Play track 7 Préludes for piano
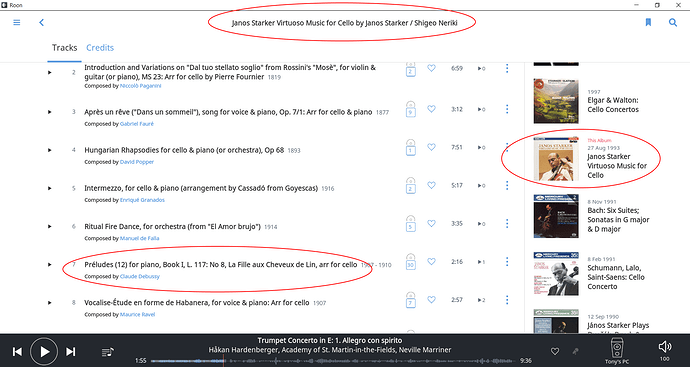 pyautogui.click(x=50, y=264)
